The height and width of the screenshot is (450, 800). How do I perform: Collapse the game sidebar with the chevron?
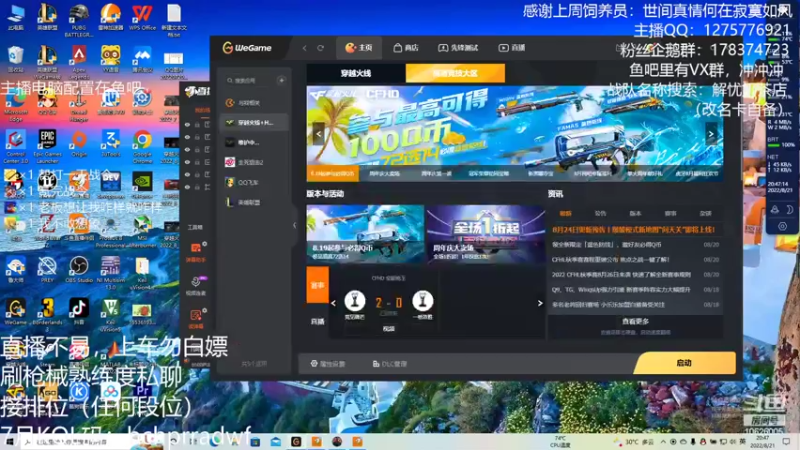(294, 225)
